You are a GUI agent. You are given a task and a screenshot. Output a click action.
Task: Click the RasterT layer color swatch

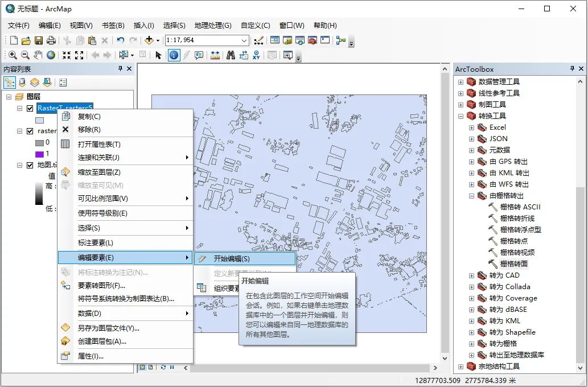39,121
